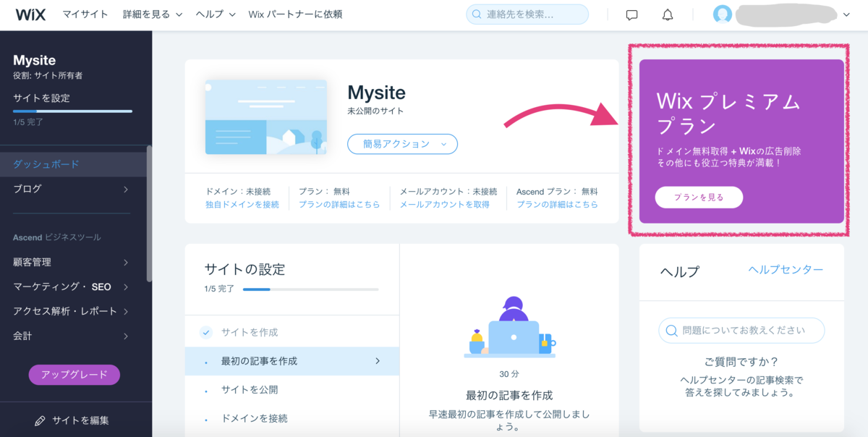Click the ご質問ですか？ text
The width and height of the screenshot is (868, 437).
741,362
